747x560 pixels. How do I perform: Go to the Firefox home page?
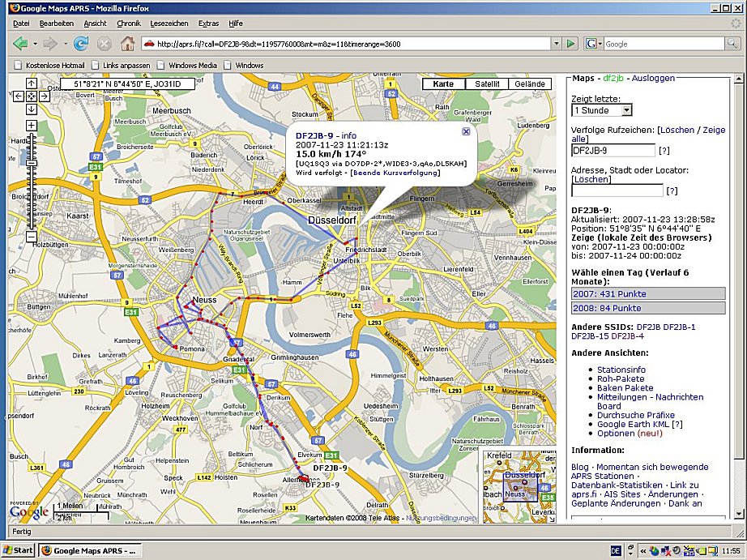point(127,44)
